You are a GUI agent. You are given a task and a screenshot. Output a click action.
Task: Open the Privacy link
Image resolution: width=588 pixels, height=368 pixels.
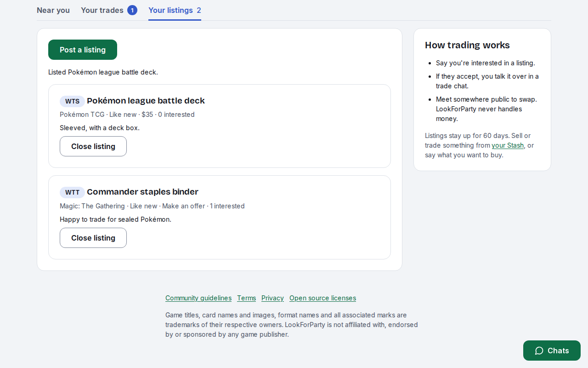point(272,298)
